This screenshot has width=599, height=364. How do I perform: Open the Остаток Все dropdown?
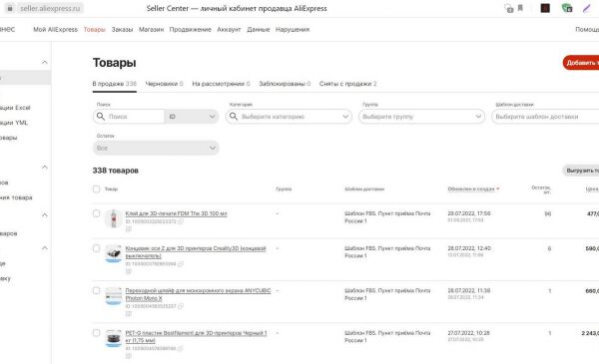(x=156, y=148)
